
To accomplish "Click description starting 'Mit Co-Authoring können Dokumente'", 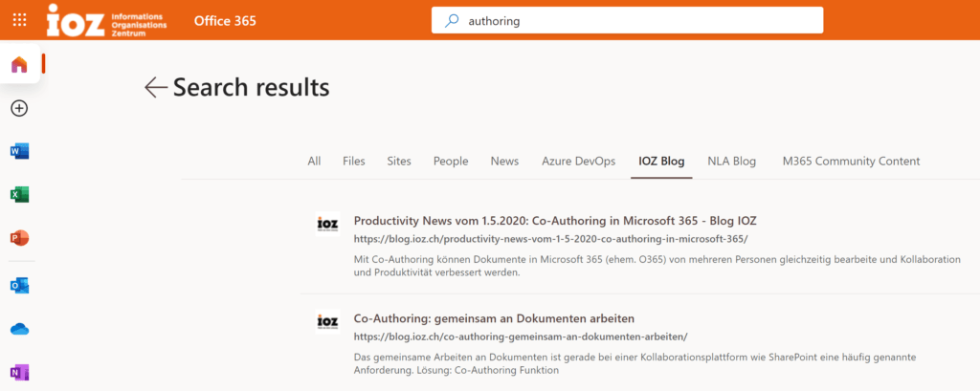I will coord(657,266).
